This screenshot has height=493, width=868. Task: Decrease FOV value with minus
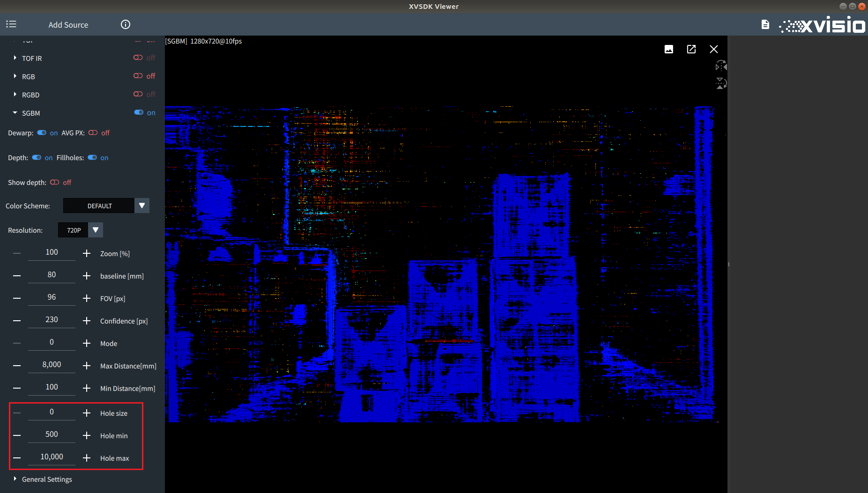tap(17, 298)
